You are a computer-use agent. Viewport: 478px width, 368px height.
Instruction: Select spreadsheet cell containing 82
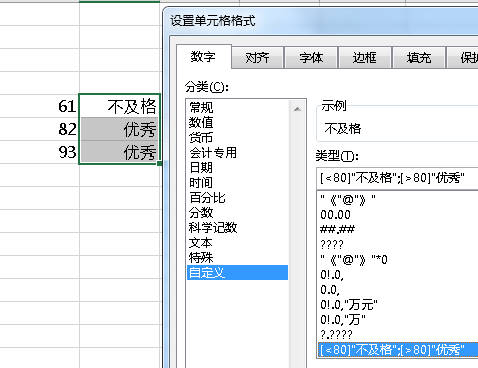(40, 129)
